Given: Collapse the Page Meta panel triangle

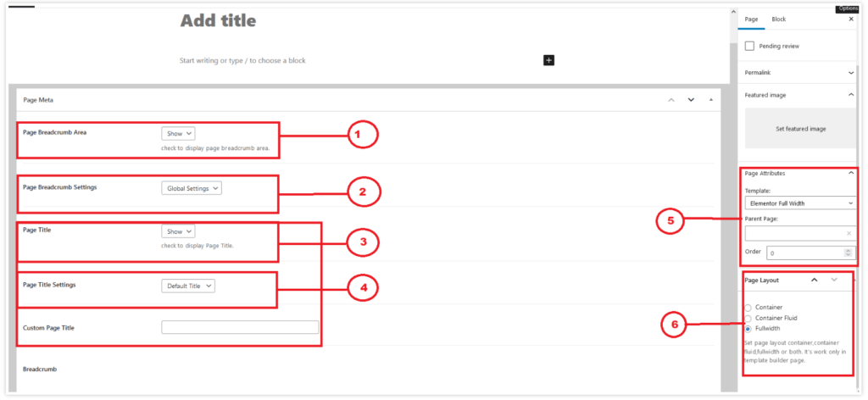Looking at the screenshot, I should 711,100.
